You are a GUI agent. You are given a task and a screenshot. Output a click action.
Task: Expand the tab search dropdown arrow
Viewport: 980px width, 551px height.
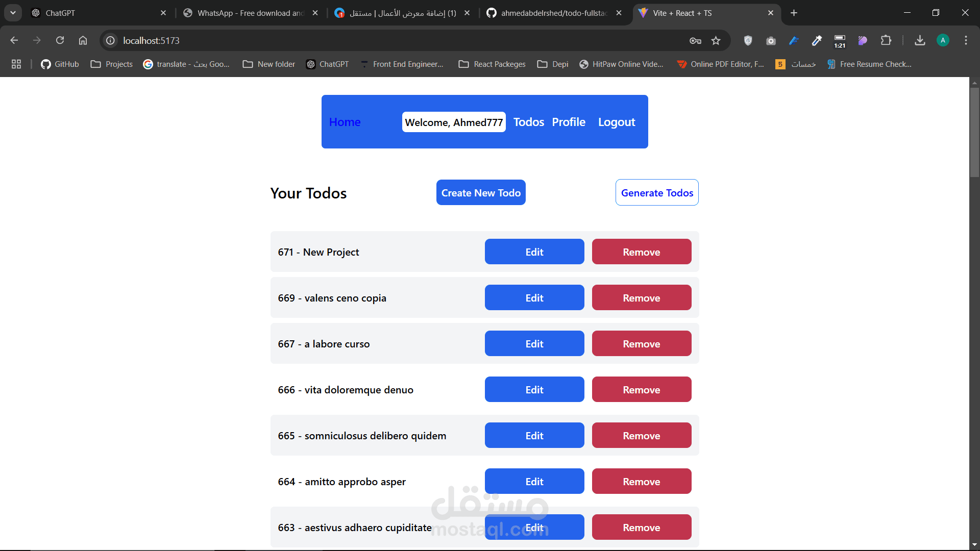13,13
